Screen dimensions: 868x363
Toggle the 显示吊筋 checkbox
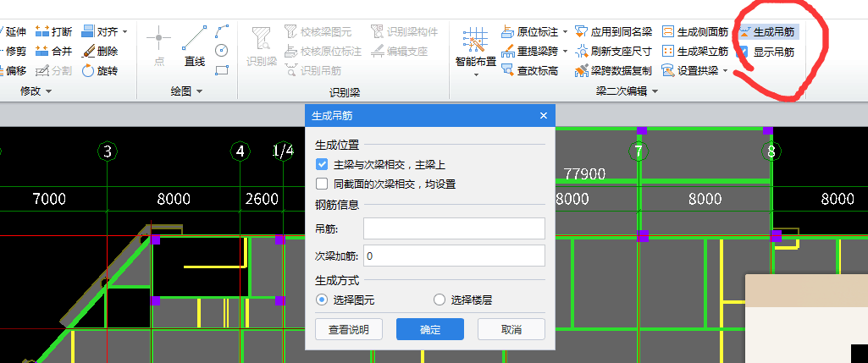click(x=743, y=52)
